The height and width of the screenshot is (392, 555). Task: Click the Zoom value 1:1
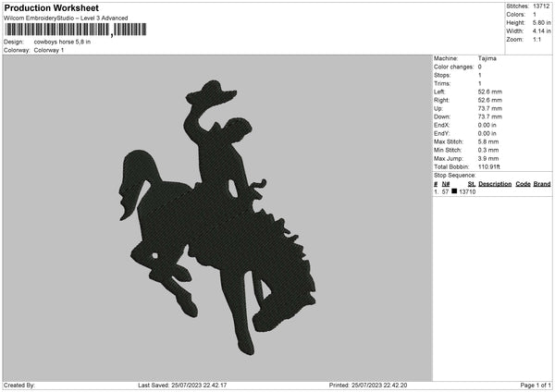pos(536,40)
